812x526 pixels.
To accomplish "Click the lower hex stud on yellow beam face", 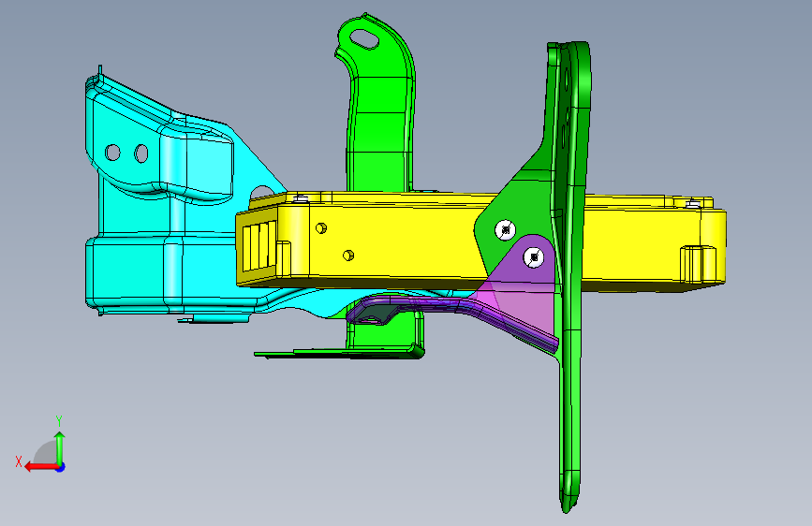I will tap(348, 255).
